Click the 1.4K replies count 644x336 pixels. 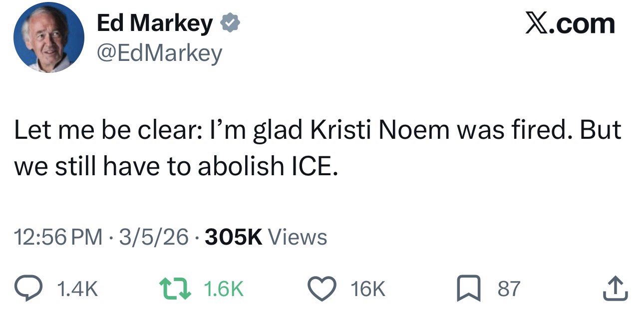coord(78,289)
